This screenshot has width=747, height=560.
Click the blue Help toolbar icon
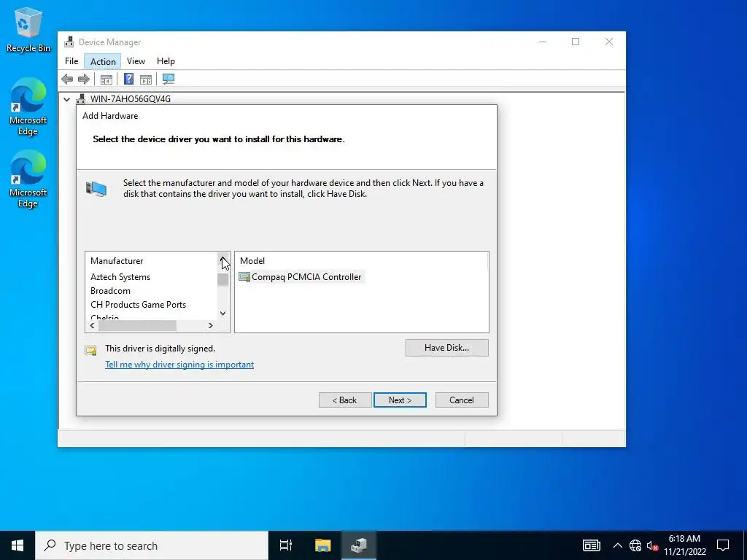click(128, 79)
